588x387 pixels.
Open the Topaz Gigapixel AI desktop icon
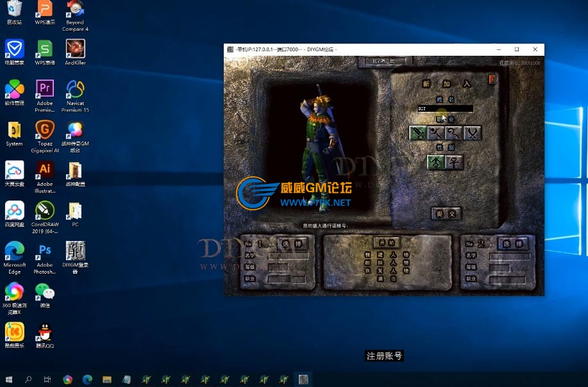point(45,134)
